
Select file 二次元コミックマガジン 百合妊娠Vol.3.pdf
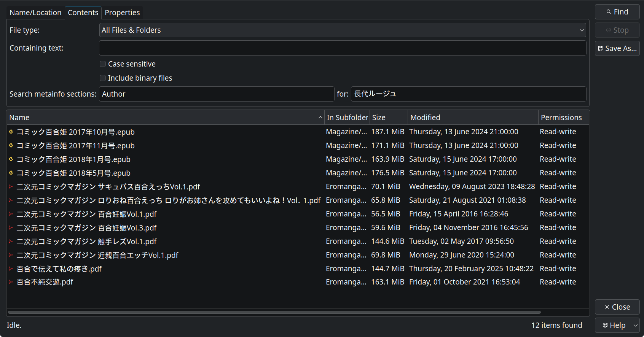coord(86,228)
